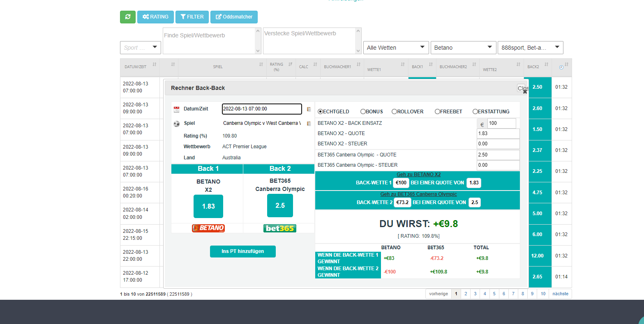
Task: Sort by the BUCHMACHER1 column arrows
Action: point(358,64)
